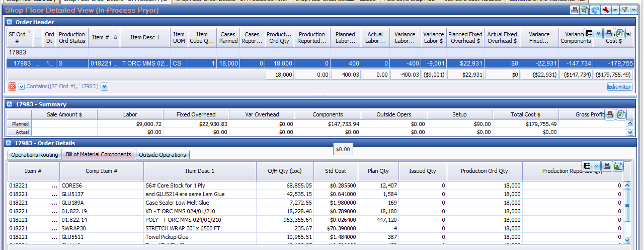
Task: Switch to the Operations Routing tab
Action: [x=35, y=155]
